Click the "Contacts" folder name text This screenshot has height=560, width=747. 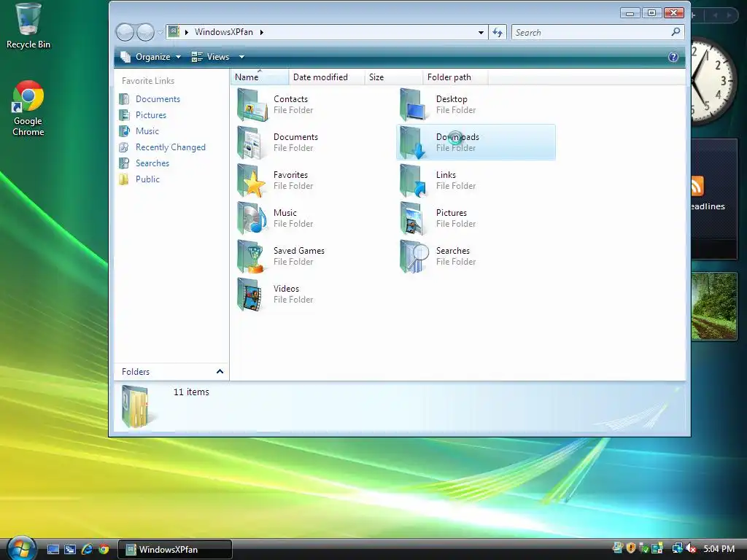[x=290, y=99]
